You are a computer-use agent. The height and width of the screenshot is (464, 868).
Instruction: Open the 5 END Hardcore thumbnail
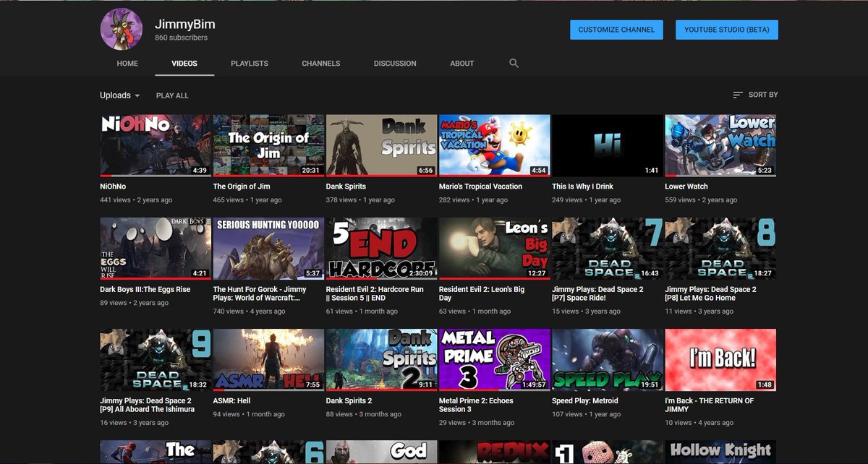coord(381,249)
